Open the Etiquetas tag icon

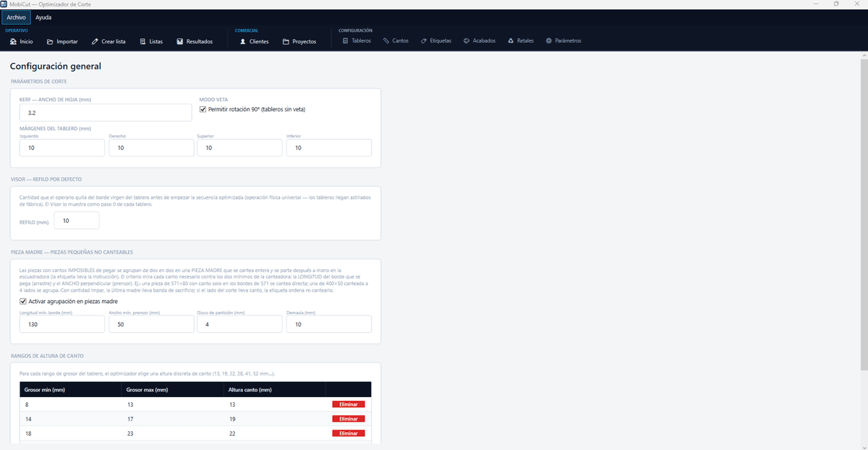pyautogui.click(x=424, y=41)
